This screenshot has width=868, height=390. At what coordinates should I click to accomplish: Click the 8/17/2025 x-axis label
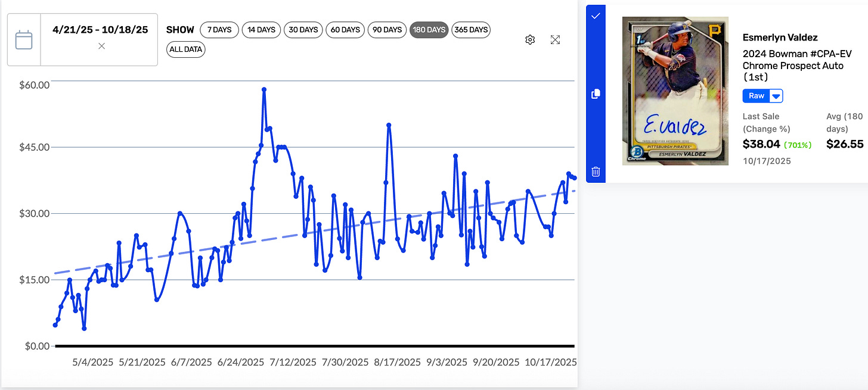coord(398,361)
